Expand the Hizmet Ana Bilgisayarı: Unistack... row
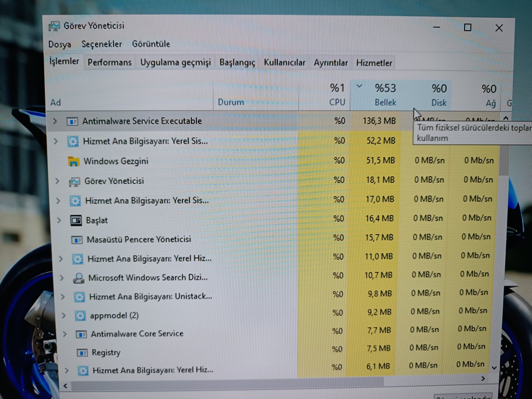532x399 pixels. pos(63,296)
